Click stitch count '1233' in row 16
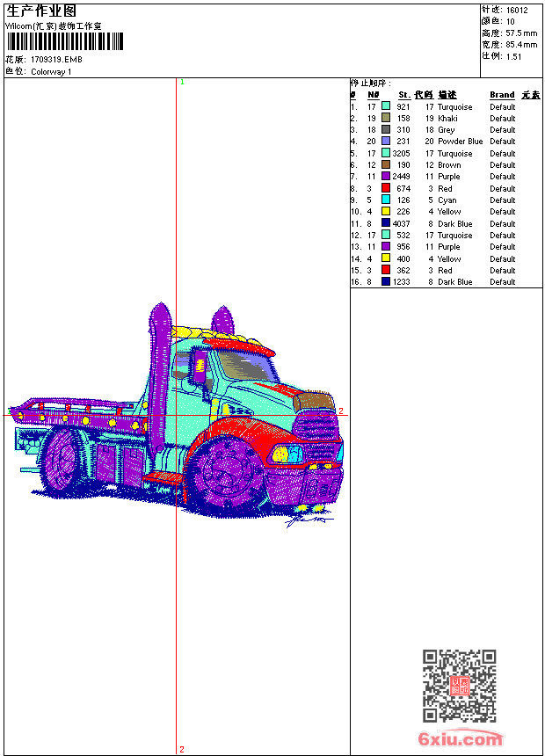Image resolution: width=545 pixels, height=756 pixels. pos(401,282)
